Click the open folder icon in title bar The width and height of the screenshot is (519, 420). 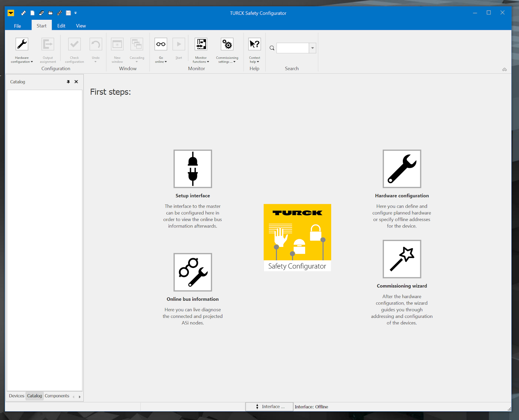(x=50, y=13)
